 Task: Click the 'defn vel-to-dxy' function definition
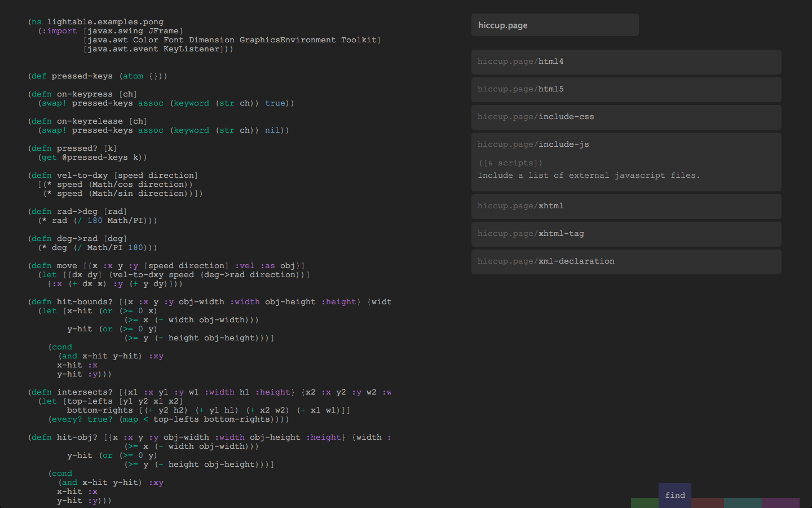113,176
